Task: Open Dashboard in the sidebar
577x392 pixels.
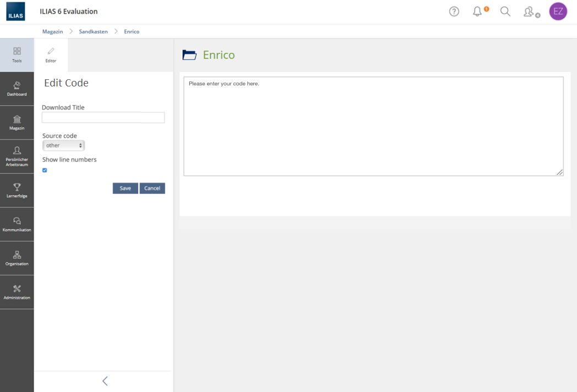Action: (17, 89)
